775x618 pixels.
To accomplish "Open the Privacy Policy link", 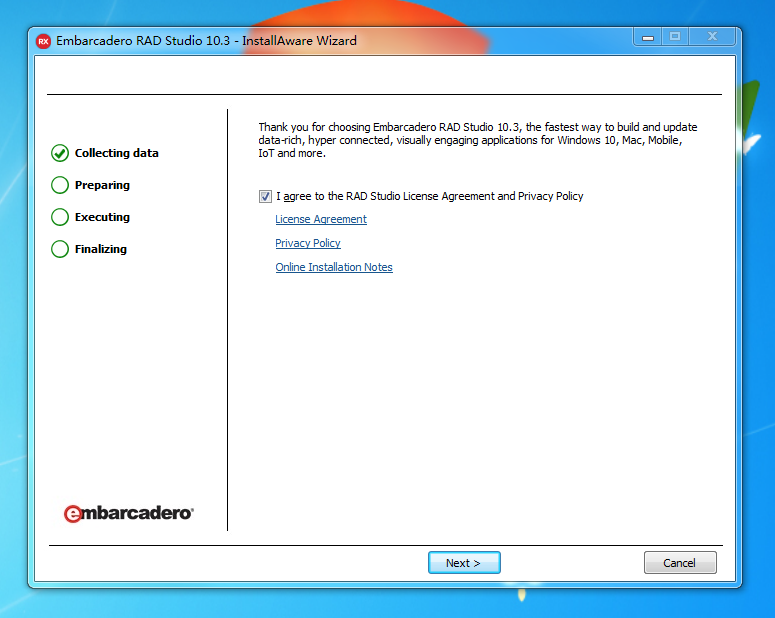I will (308, 243).
